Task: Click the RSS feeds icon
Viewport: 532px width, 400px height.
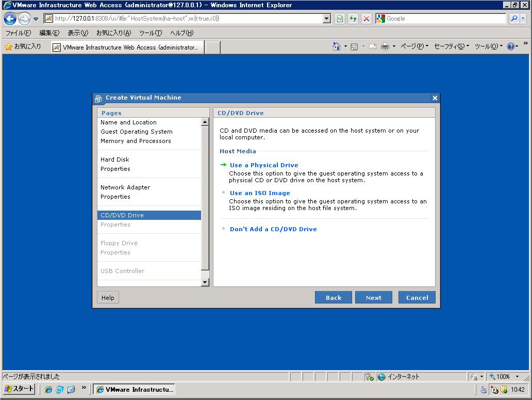Action: pos(354,47)
